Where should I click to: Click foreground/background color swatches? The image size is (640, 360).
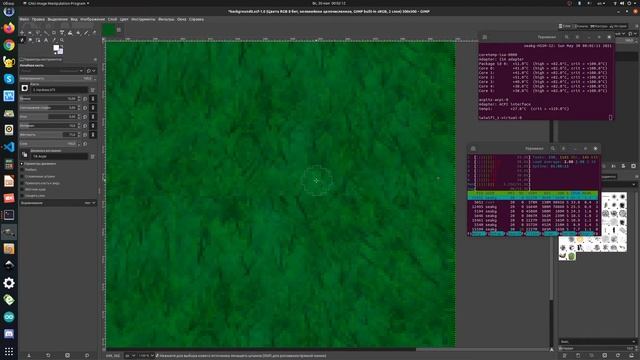click(x=58, y=49)
